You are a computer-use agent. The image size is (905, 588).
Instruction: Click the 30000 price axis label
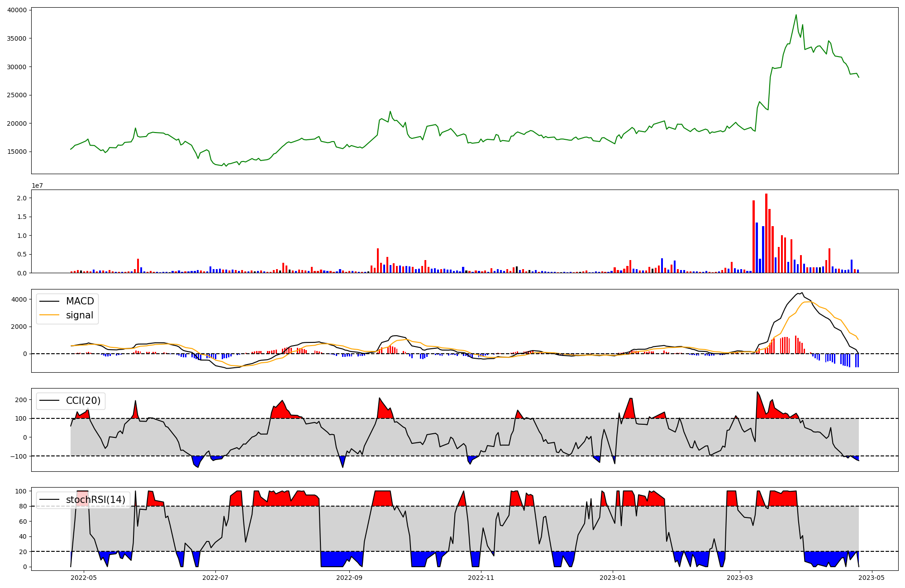click(x=17, y=67)
